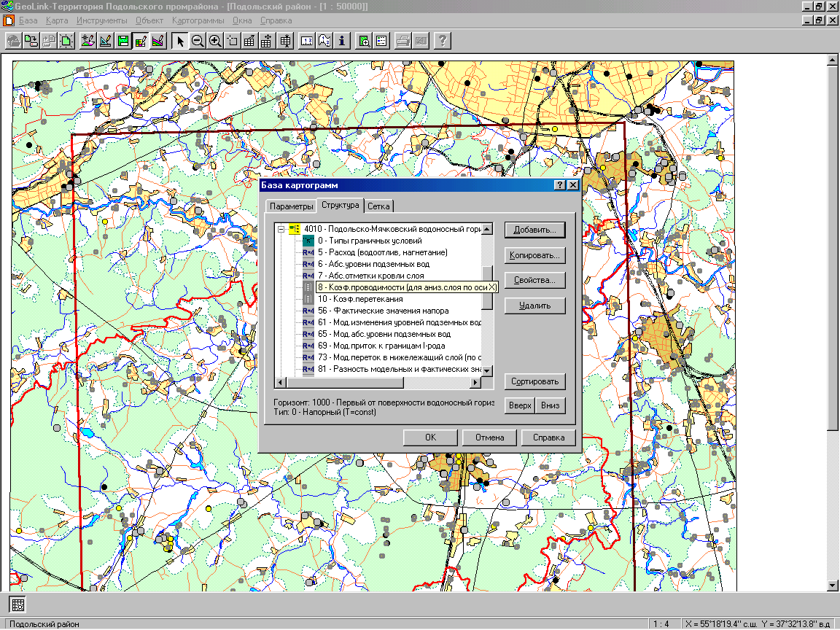Click the grid icon in the bottom-left bar
Screen dimensions: 840x630
(17, 604)
